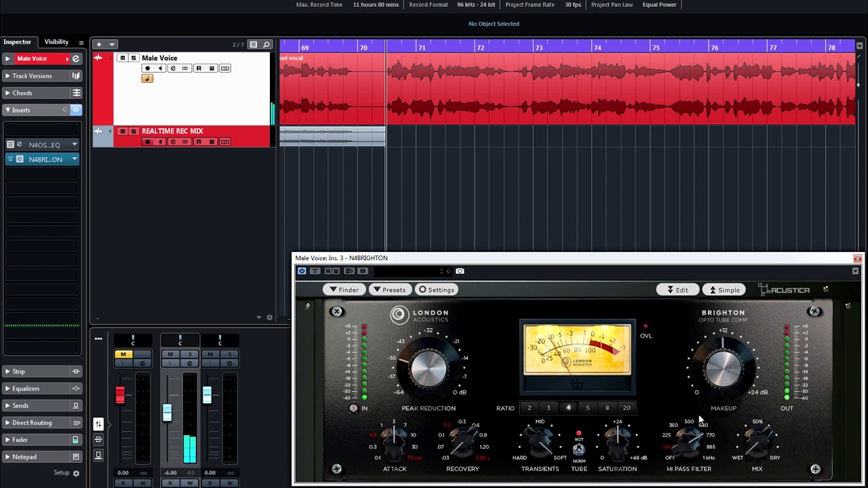Image resolution: width=868 pixels, height=488 pixels.
Task: Collapse the Inserts section
Action: pyautogui.click(x=7, y=110)
